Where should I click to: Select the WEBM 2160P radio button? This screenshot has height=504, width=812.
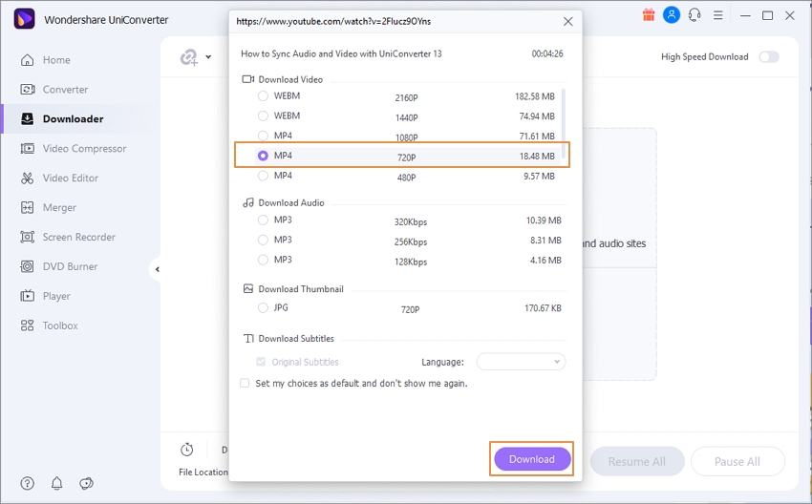(263, 96)
